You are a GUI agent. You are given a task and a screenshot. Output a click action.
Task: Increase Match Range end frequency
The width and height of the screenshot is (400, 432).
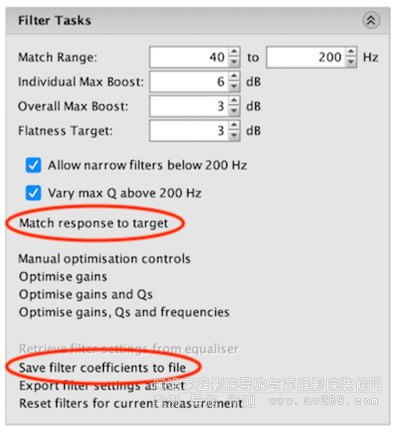click(351, 52)
